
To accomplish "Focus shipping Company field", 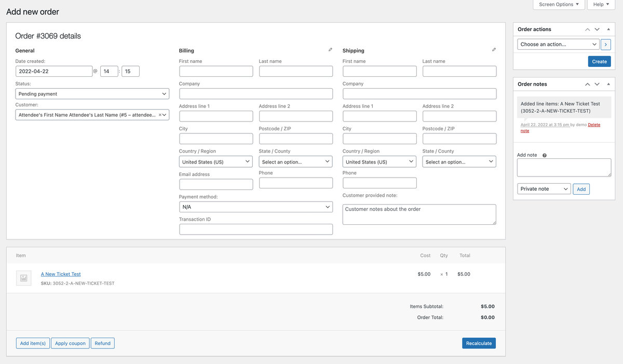I will point(419,94).
